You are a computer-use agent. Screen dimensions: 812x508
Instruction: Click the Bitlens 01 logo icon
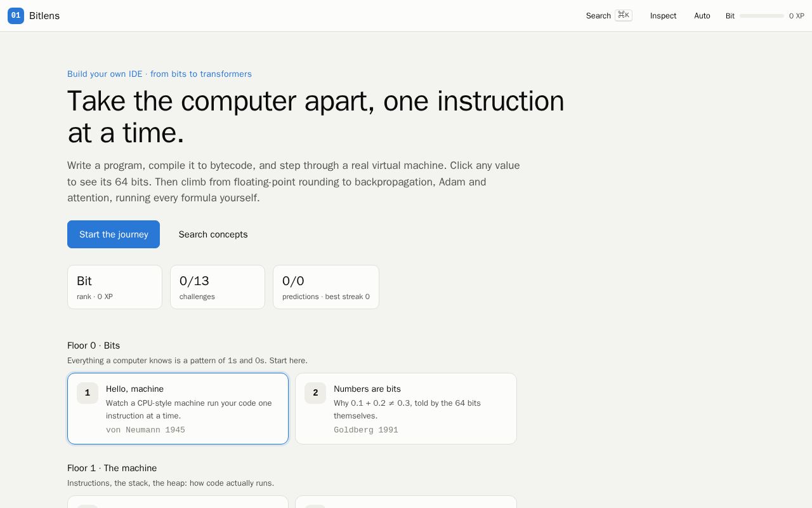click(x=16, y=16)
